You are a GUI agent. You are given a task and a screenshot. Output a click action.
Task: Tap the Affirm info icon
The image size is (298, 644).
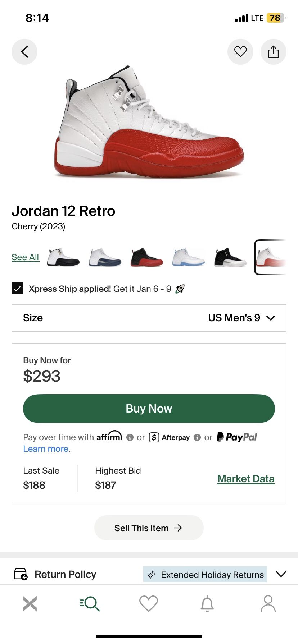pyautogui.click(x=130, y=437)
